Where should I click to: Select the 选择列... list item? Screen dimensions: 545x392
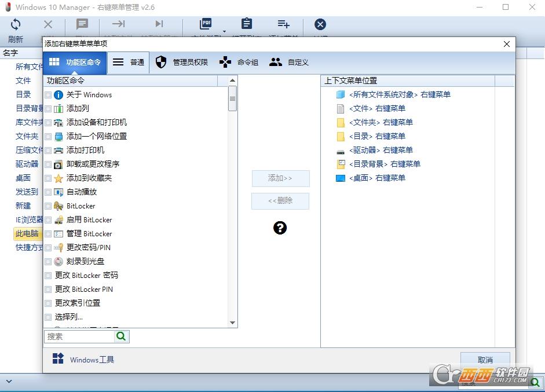(68, 317)
